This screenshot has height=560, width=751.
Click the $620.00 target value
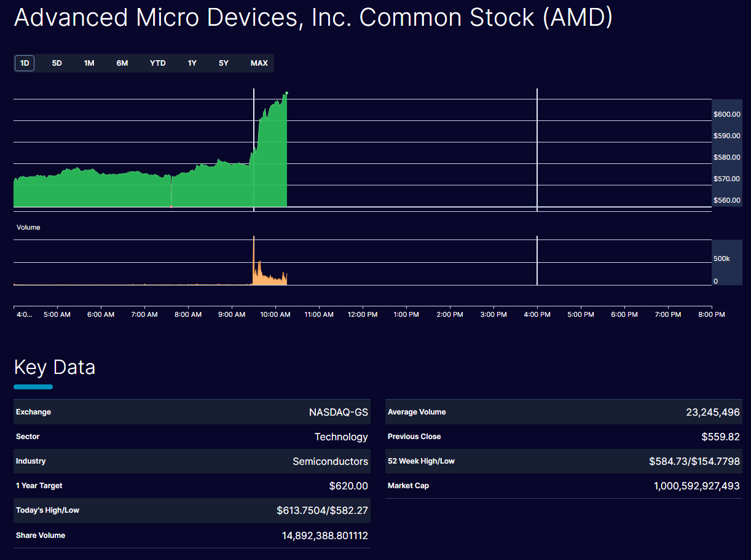[x=348, y=486]
